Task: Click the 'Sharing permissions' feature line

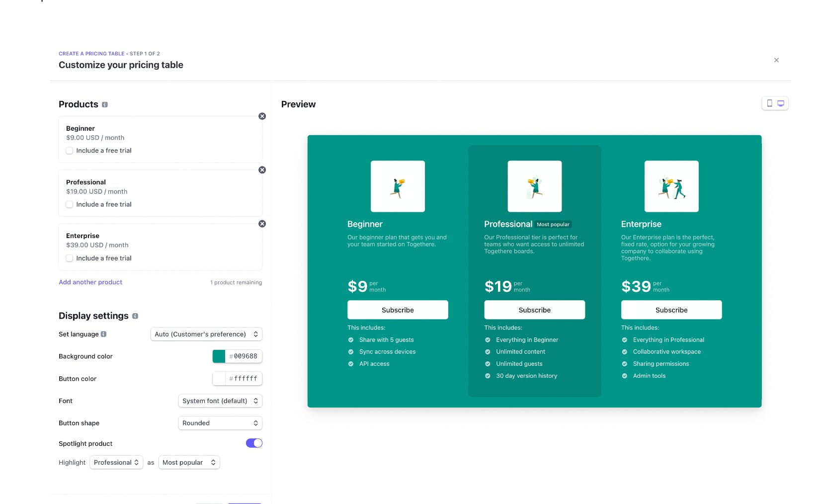Action: tap(661, 364)
